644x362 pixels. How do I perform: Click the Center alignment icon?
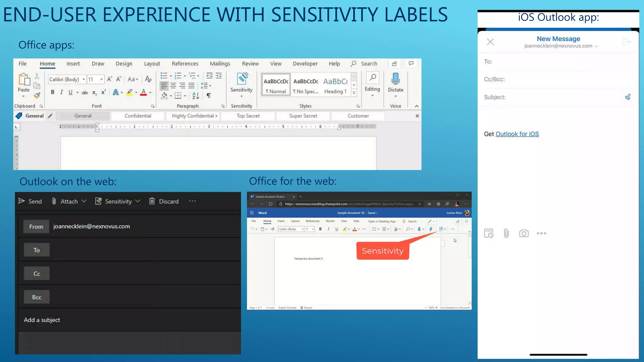(173, 85)
